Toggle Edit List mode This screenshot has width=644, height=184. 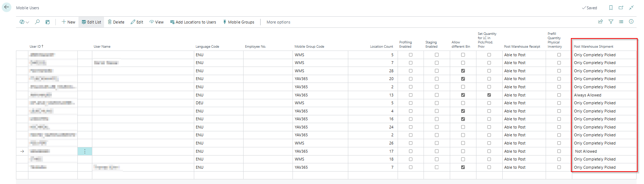click(x=91, y=22)
